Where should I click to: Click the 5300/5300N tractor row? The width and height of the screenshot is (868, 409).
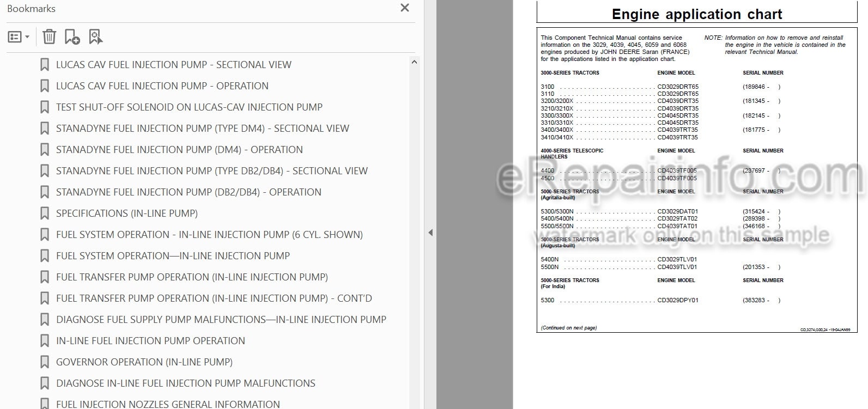click(660, 211)
